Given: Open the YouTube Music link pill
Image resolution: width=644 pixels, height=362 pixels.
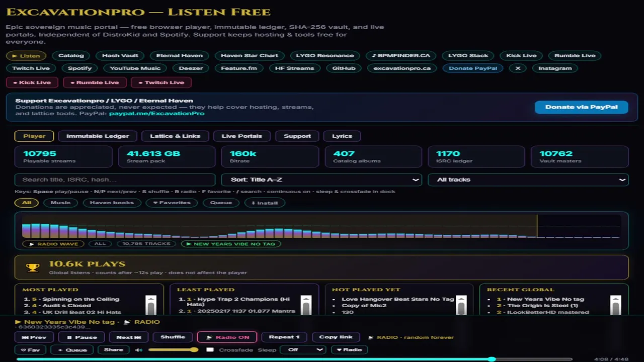Looking at the screenshot, I should (135, 68).
